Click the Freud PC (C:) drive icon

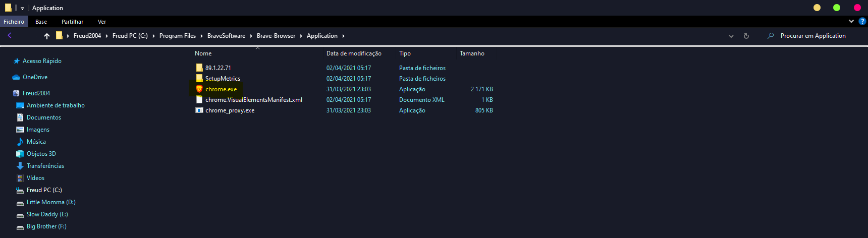click(x=20, y=190)
